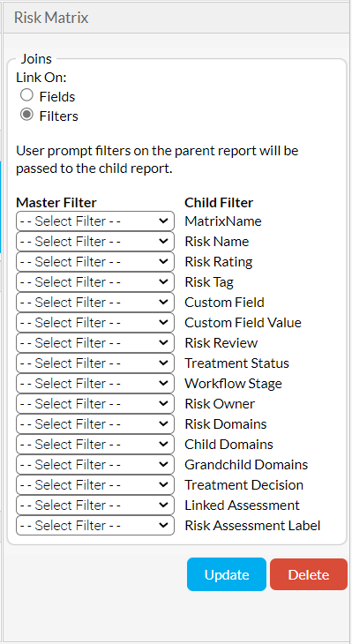
Task: Expand the Risk Rating filter dropdown
Action: 95,262
